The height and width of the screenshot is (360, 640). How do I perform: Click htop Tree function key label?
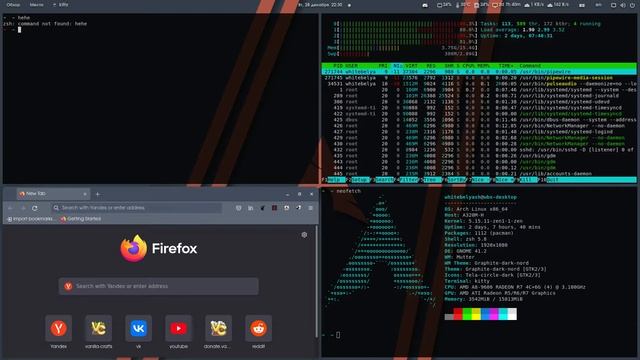432,180
